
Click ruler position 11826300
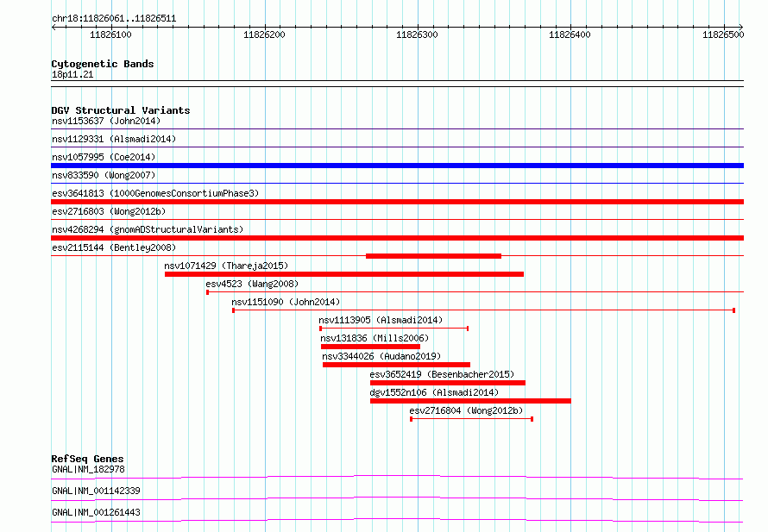(x=417, y=34)
